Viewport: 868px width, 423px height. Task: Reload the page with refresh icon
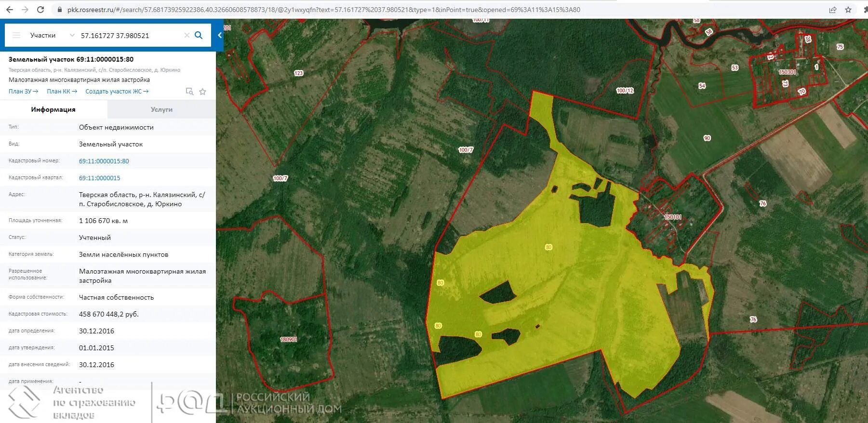[40, 10]
